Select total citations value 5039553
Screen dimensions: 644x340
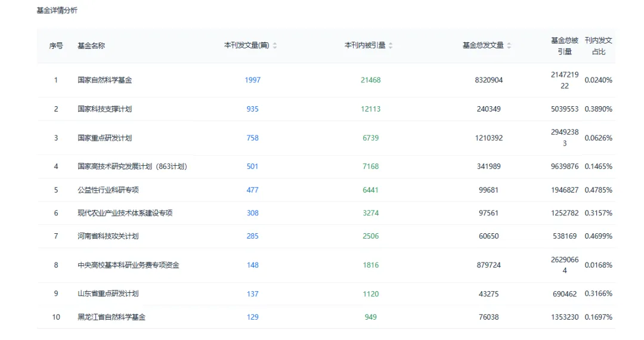coord(565,109)
